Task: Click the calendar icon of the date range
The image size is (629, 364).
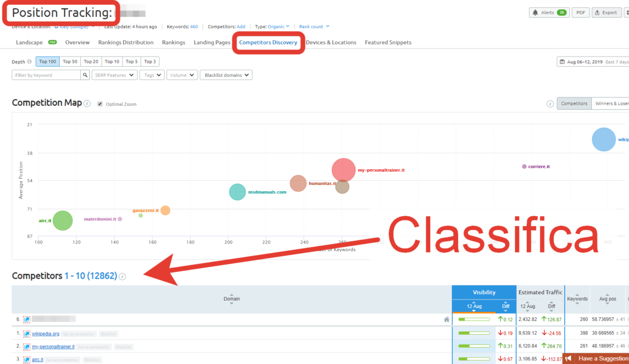Action: pos(562,62)
